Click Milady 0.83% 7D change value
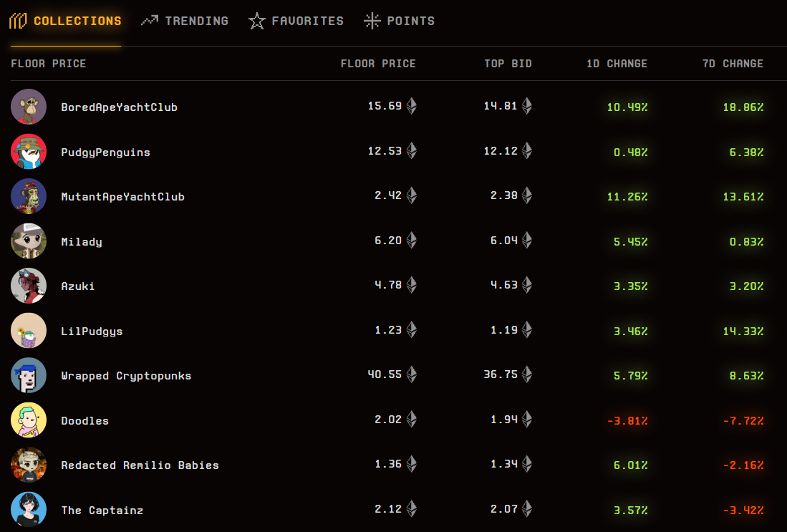This screenshot has width=787, height=532. click(746, 242)
